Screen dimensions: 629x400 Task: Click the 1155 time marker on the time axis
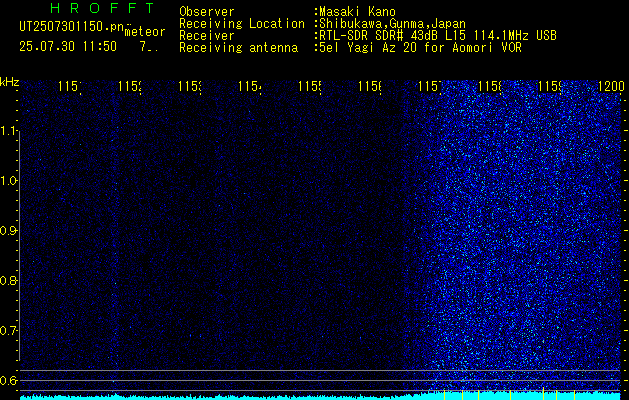310,86
